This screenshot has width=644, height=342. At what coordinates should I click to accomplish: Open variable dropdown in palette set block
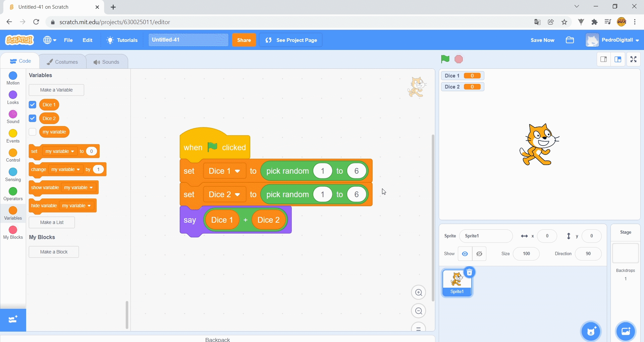(60, 151)
